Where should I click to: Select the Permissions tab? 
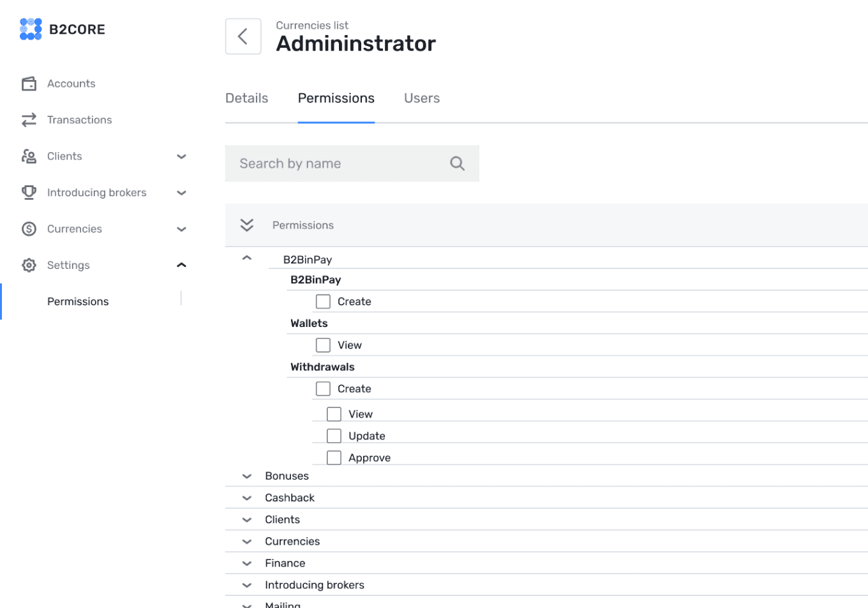coord(336,98)
